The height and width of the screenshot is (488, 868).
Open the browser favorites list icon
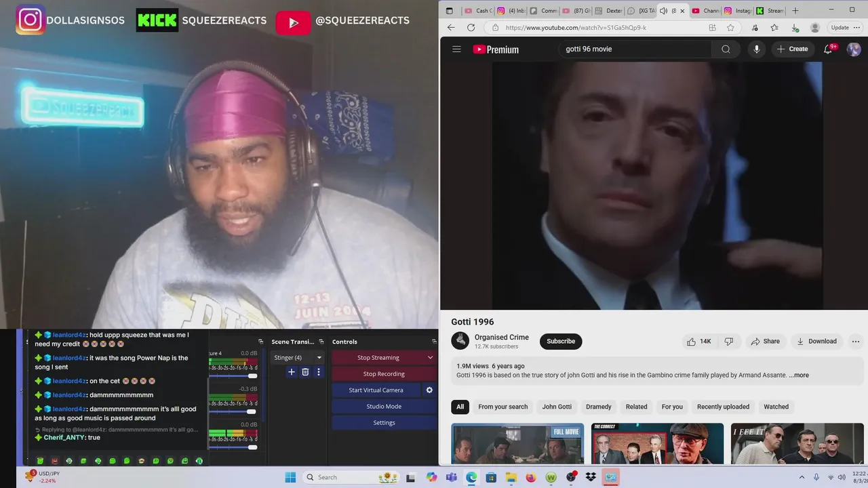774,28
